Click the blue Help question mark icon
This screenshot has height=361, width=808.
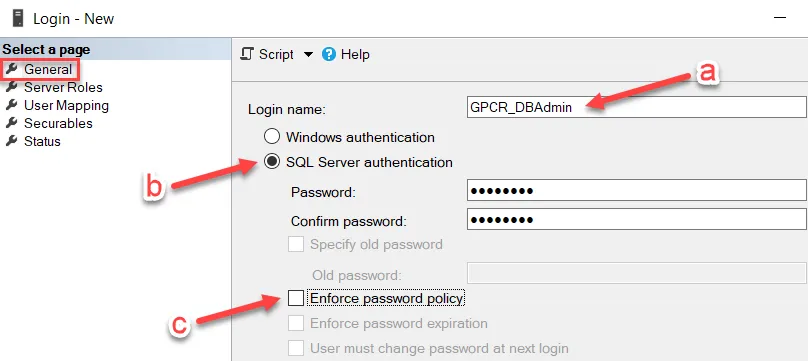pos(329,54)
